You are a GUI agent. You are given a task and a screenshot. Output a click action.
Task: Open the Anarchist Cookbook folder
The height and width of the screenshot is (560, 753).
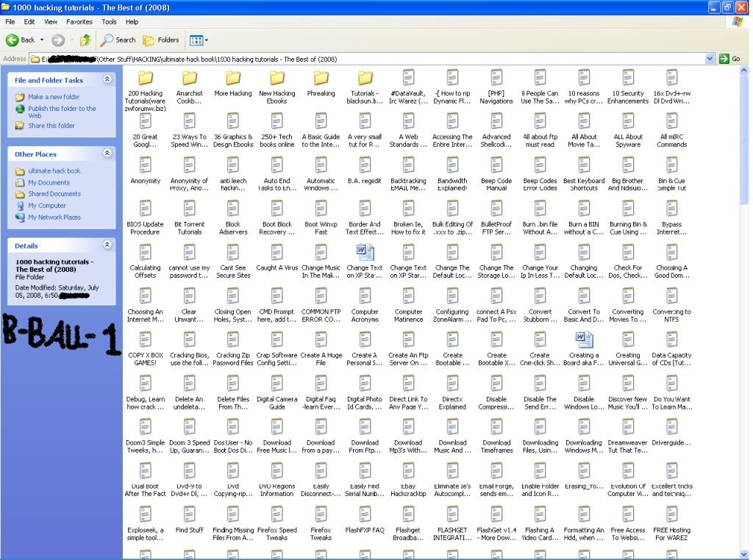(x=189, y=78)
